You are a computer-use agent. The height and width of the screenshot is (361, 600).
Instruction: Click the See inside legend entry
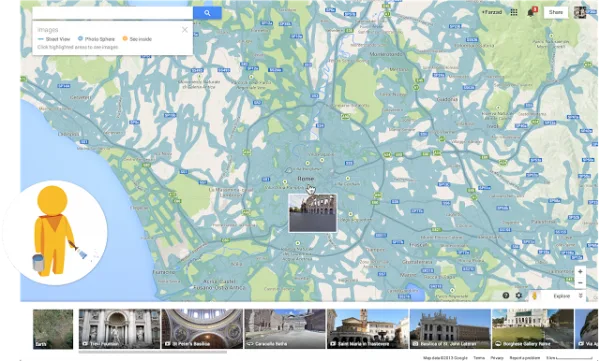(137, 39)
